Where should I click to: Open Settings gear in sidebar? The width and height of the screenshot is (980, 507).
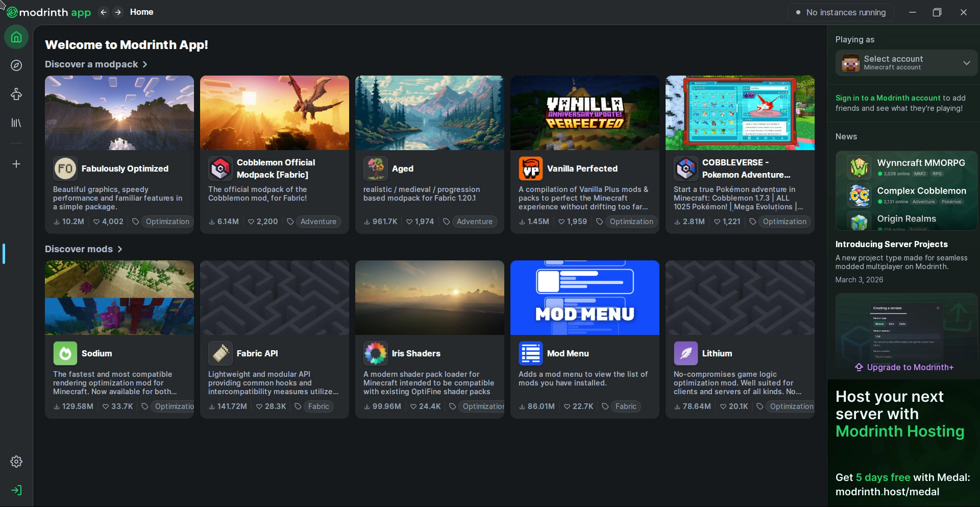[16, 462]
